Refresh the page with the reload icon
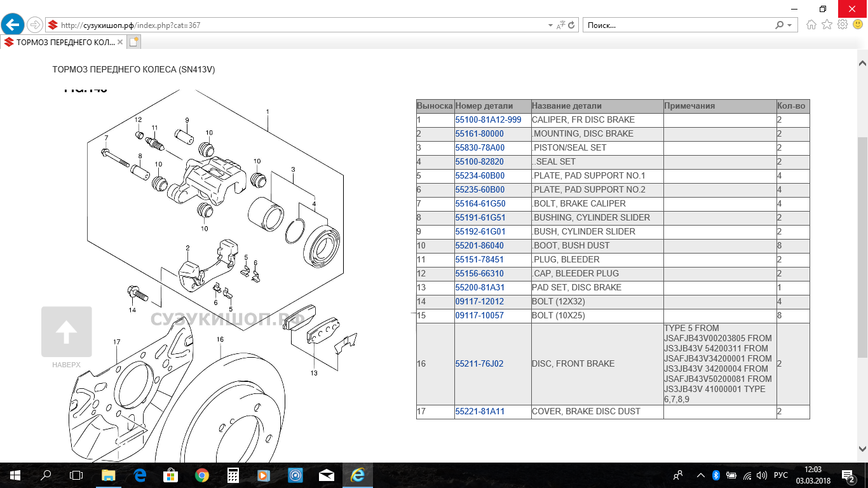868x488 pixels. (571, 25)
